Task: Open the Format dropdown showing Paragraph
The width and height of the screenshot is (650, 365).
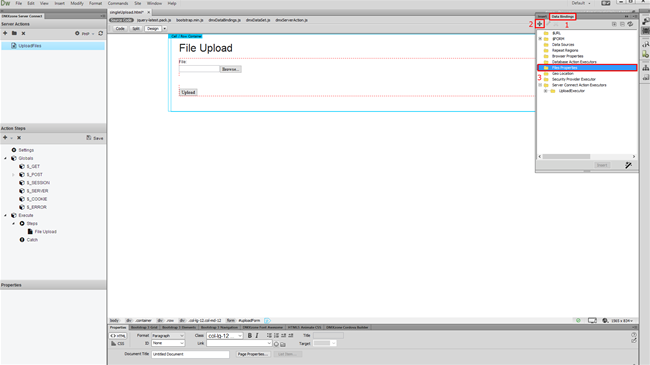Action: click(168, 336)
